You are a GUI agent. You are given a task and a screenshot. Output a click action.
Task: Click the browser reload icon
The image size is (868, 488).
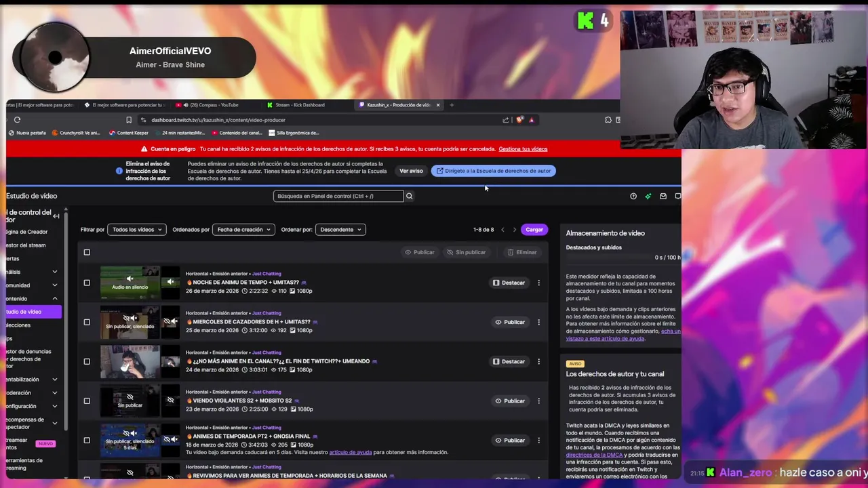17,120
